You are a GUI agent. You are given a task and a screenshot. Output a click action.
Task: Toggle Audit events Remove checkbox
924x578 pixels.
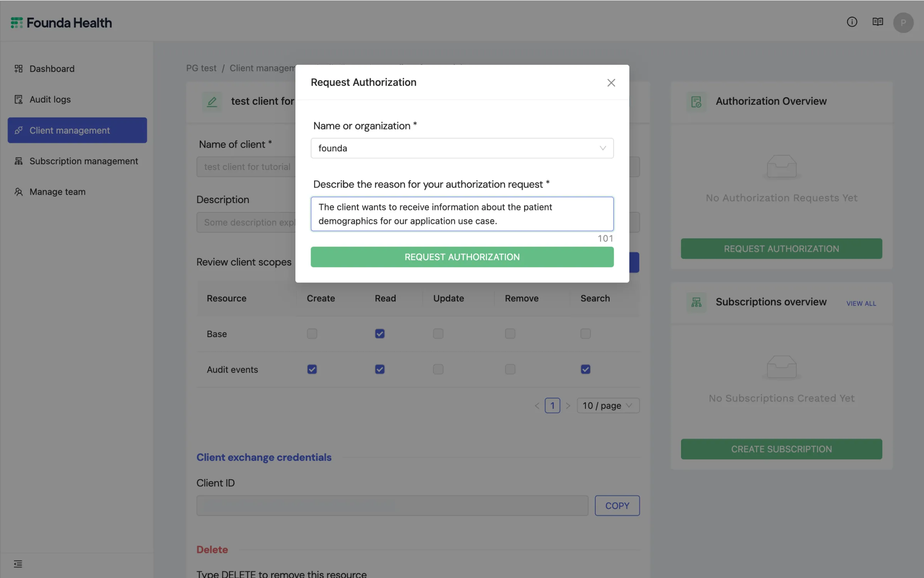click(510, 369)
